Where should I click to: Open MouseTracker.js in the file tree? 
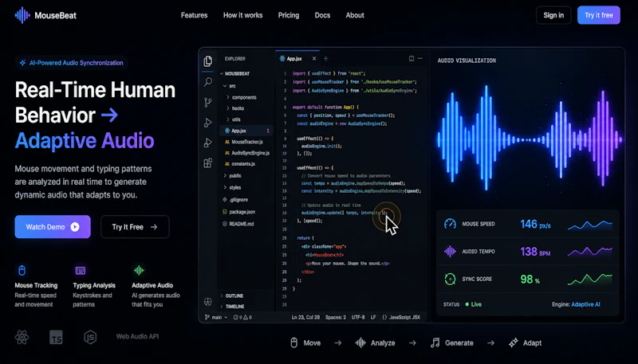pos(246,142)
